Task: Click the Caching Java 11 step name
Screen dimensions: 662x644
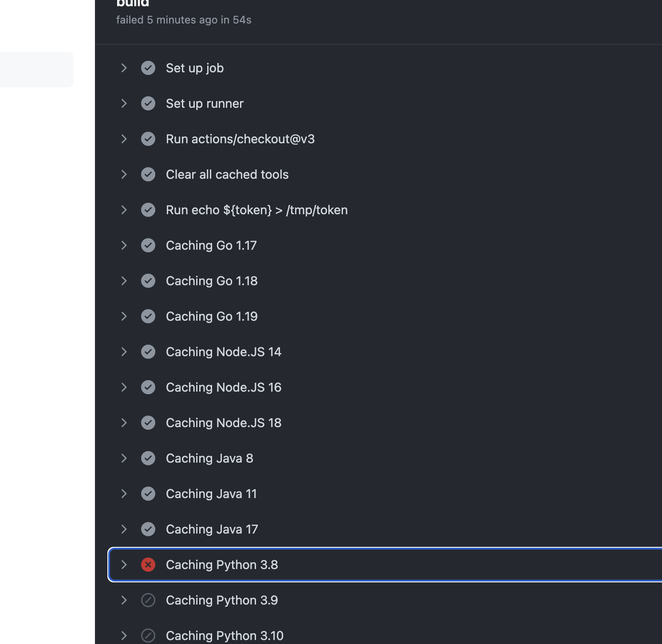Action: coord(211,494)
